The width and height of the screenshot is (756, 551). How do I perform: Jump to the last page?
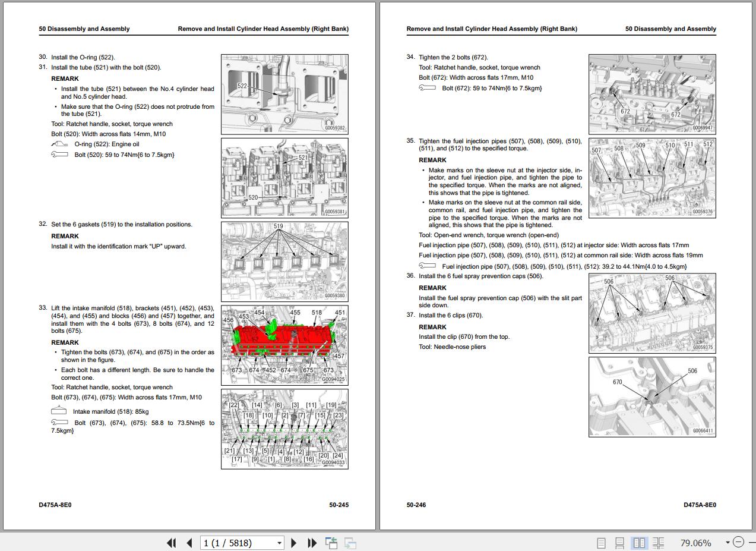coord(312,543)
